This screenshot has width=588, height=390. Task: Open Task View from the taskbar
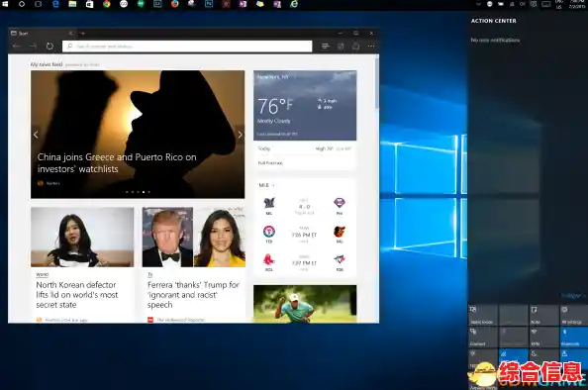(x=39, y=4)
